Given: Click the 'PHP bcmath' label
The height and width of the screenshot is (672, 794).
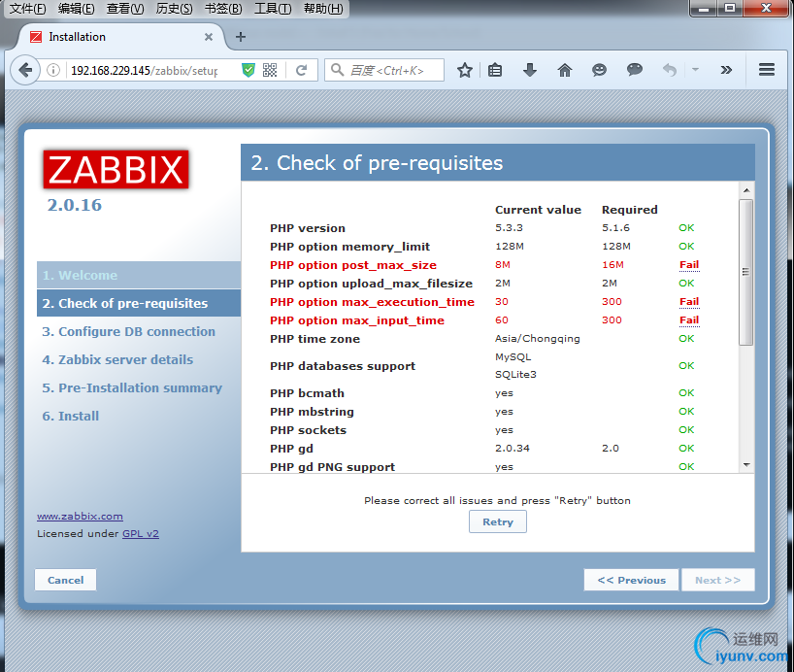Looking at the screenshot, I should click(x=307, y=393).
